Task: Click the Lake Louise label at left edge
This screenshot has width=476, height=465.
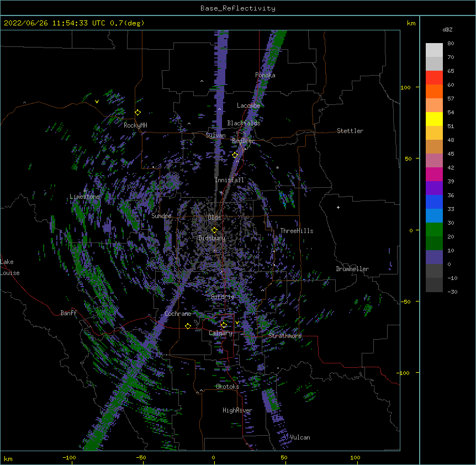Action: point(10,267)
